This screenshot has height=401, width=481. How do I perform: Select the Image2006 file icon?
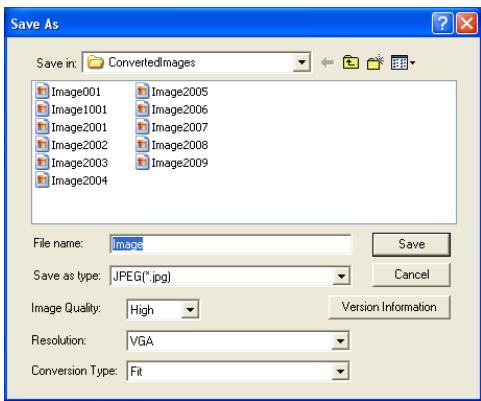click(142, 109)
